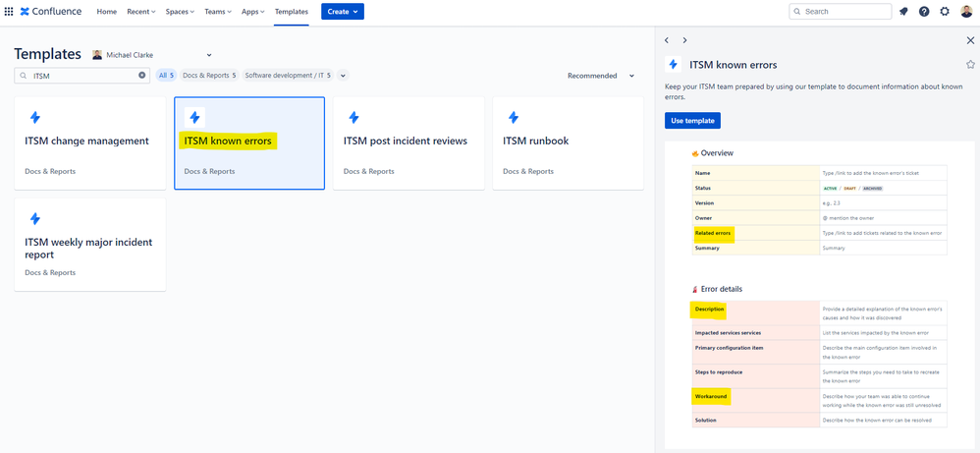This screenshot has width=980, height=453.
Task: Filter by Software development / IT chip
Action: pyautogui.click(x=288, y=75)
